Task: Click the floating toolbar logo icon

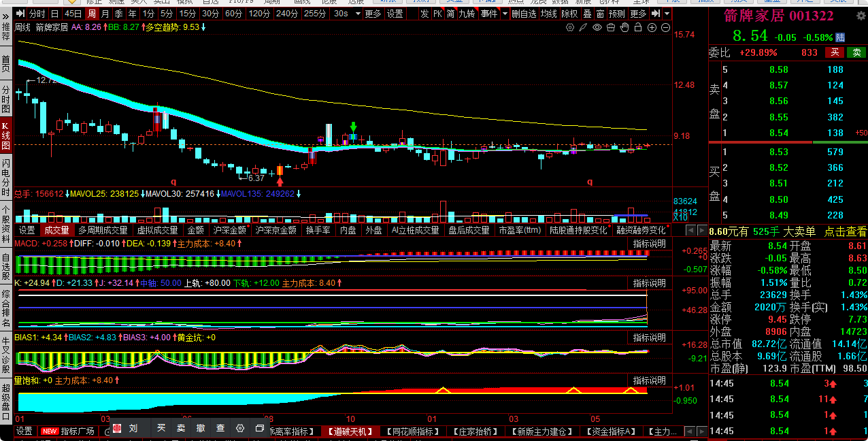Action: [116, 428]
